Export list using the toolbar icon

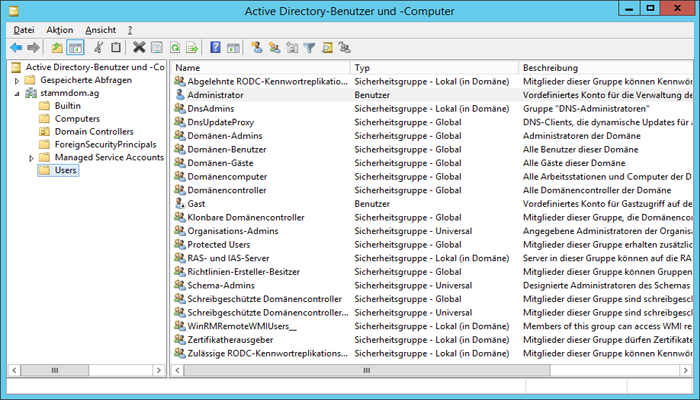tap(192, 47)
